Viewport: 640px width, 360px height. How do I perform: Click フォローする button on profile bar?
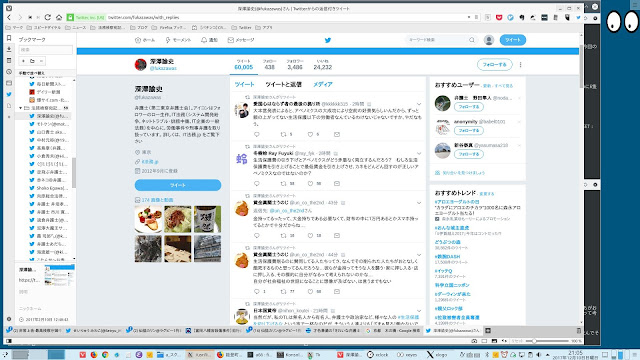point(494,64)
